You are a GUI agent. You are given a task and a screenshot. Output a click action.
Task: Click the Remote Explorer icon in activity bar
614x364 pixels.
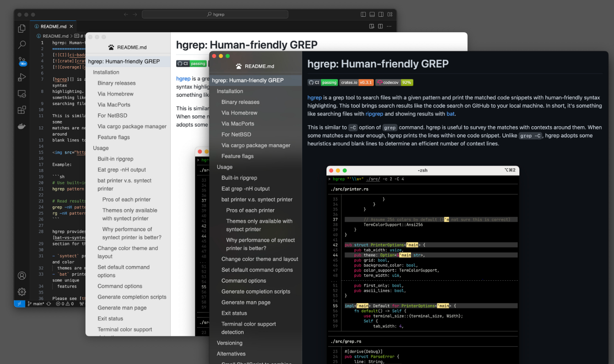[x=22, y=94]
